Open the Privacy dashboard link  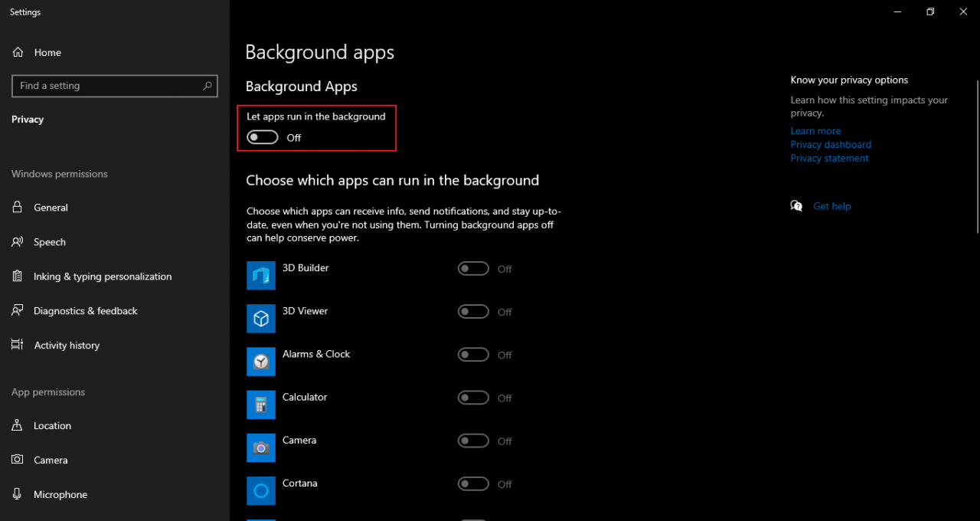(831, 145)
